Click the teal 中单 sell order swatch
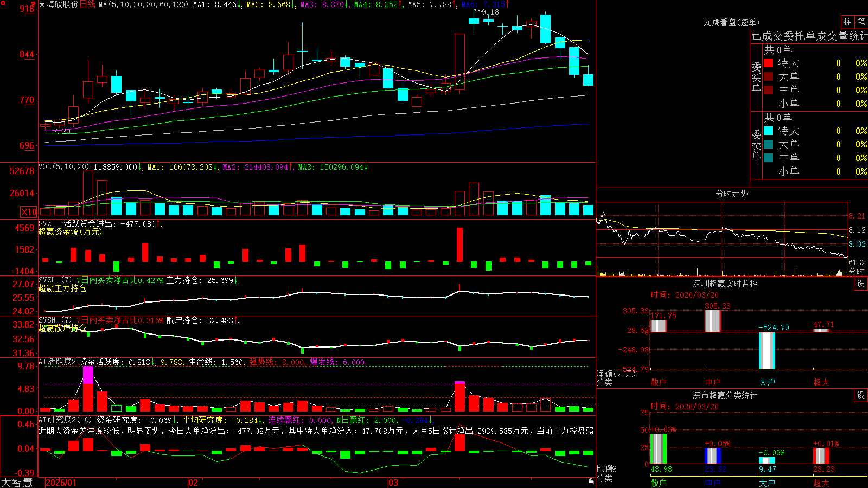The height and width of the screenshot is (488, 868). click(x=768, y=158)
